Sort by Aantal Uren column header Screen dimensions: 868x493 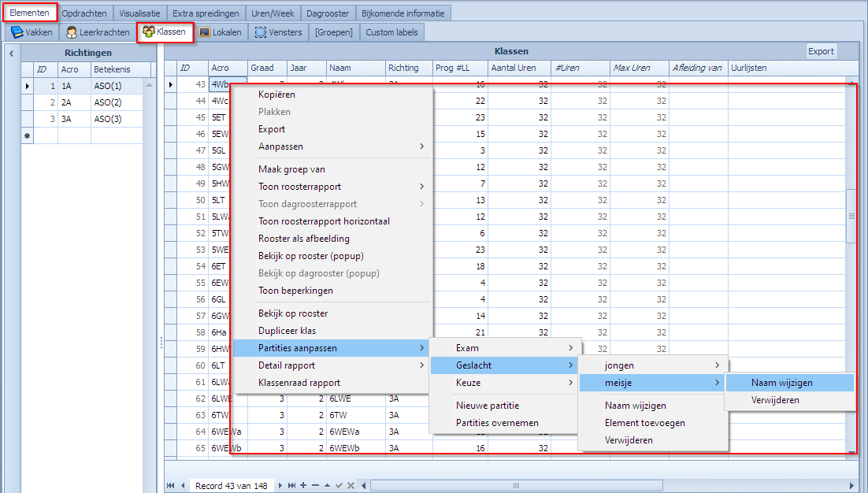click(519, 68)
